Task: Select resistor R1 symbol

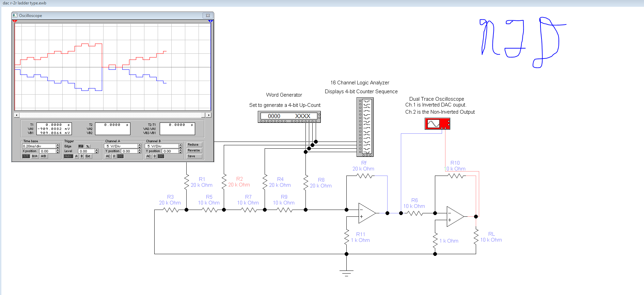Action: click(187, 182)
